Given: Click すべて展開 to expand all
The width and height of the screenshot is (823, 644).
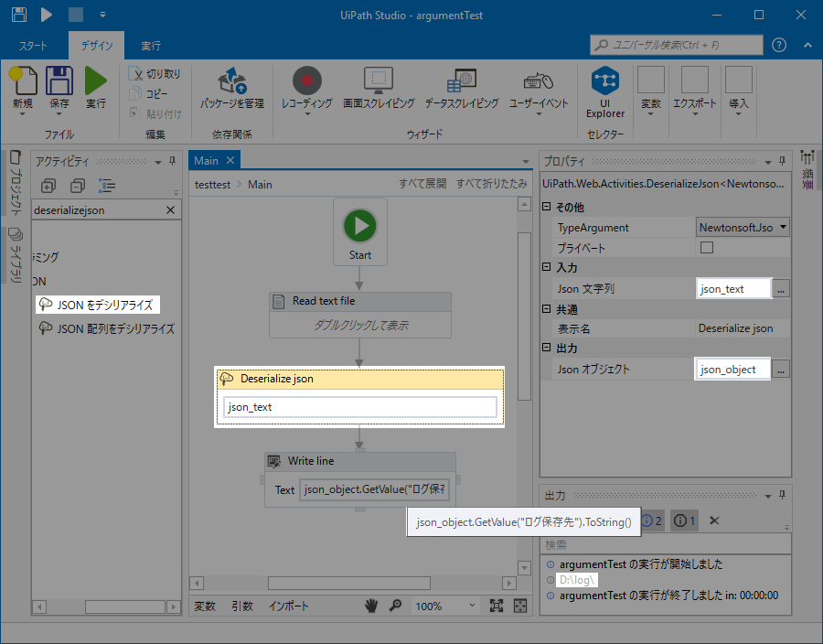Looking at the screenshot, I should pyautogui.click(x=422, y=184).
